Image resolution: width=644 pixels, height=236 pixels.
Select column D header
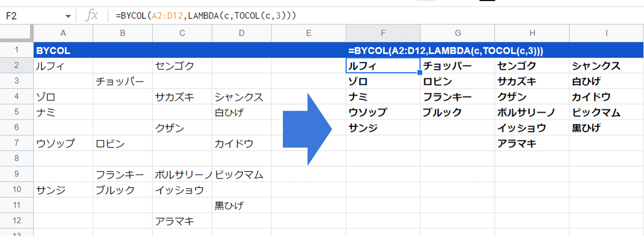(241, 33)
